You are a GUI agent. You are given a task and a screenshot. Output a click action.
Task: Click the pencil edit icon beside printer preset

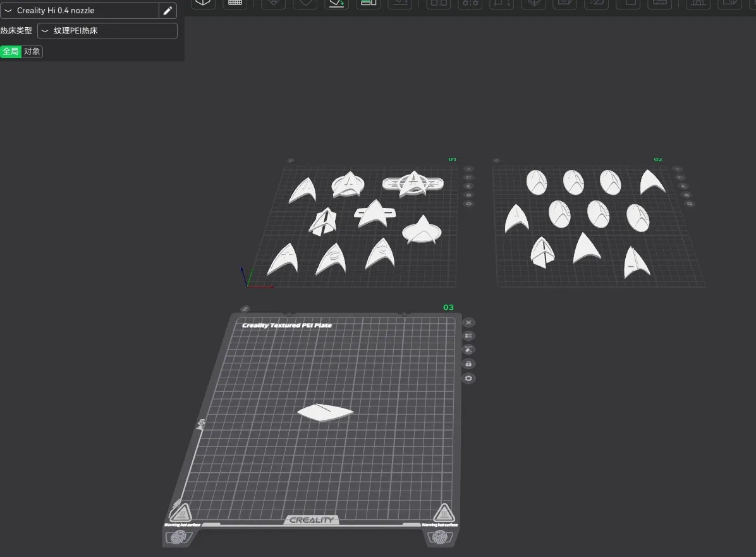168,11
